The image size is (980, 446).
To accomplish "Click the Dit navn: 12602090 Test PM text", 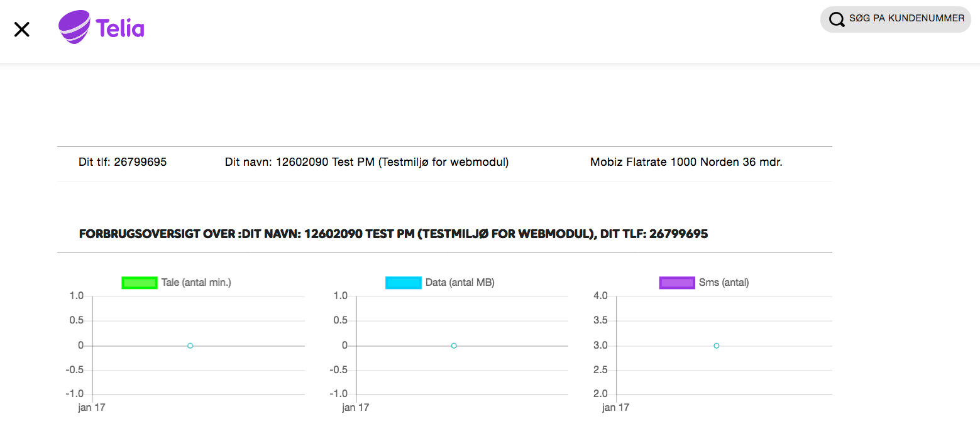I will 367,162.
